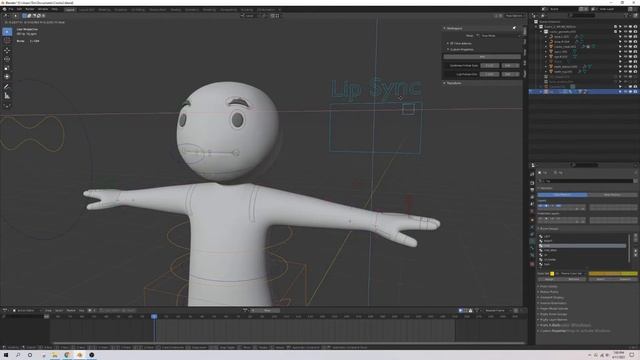The height and width of the screenshot is (360, 640).
Task: Open the World properties tab
Action: (x=532, y=211)
